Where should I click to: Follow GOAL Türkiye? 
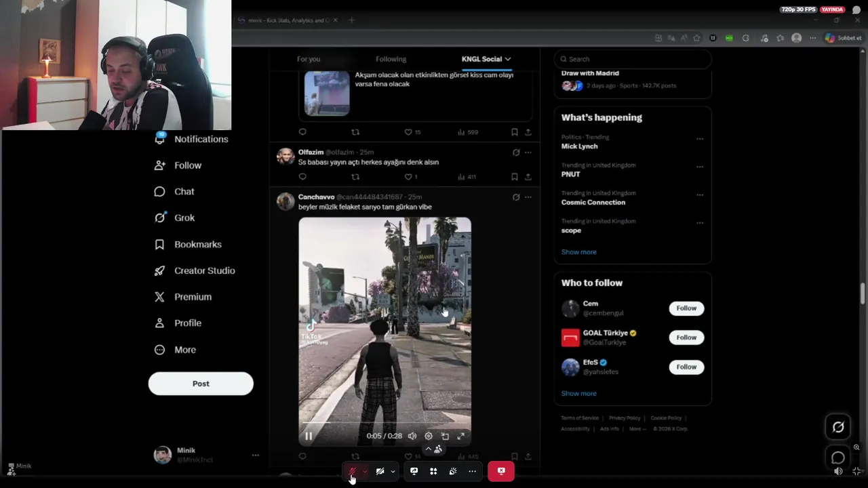(686, 338)
